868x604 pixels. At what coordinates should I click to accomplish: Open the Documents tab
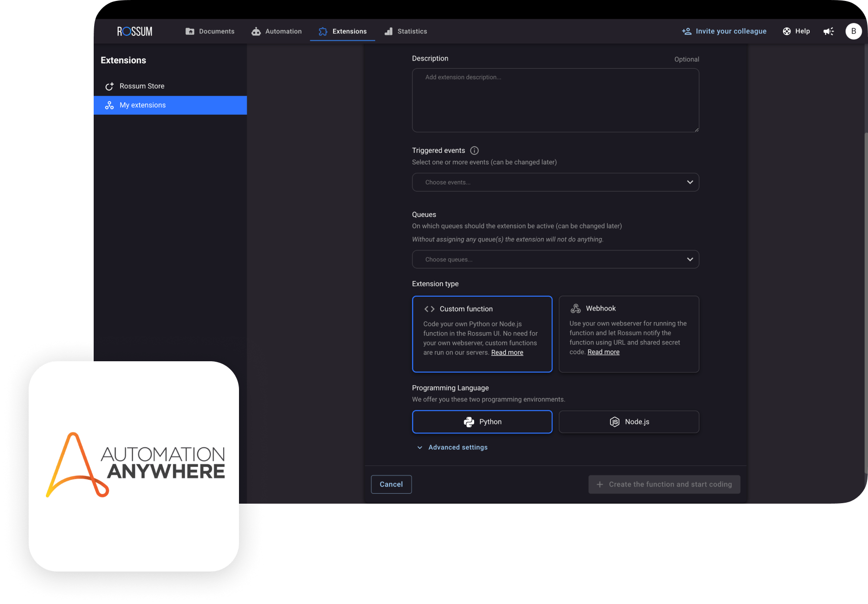pyautogui.click(x=210, y=32)
